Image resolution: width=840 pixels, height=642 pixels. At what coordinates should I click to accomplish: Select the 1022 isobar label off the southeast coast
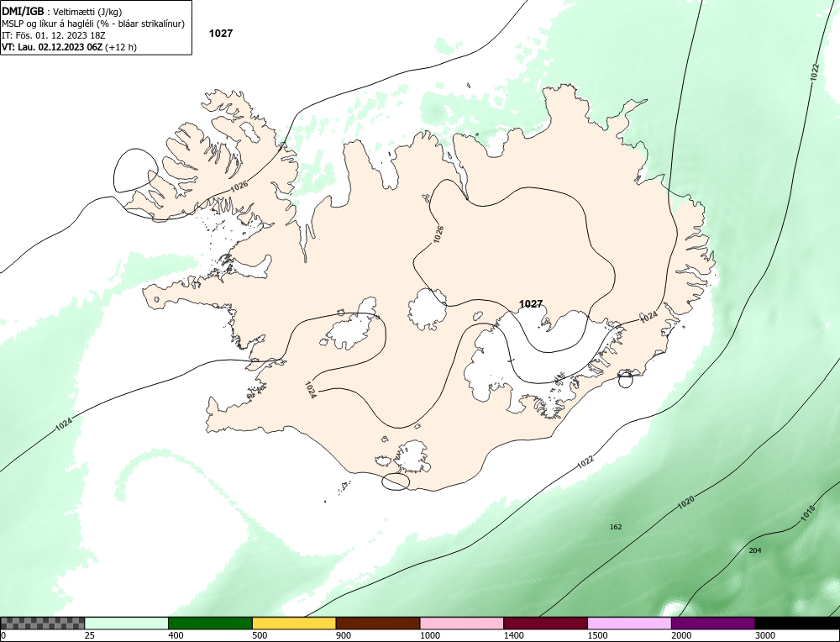pos(585,462)
